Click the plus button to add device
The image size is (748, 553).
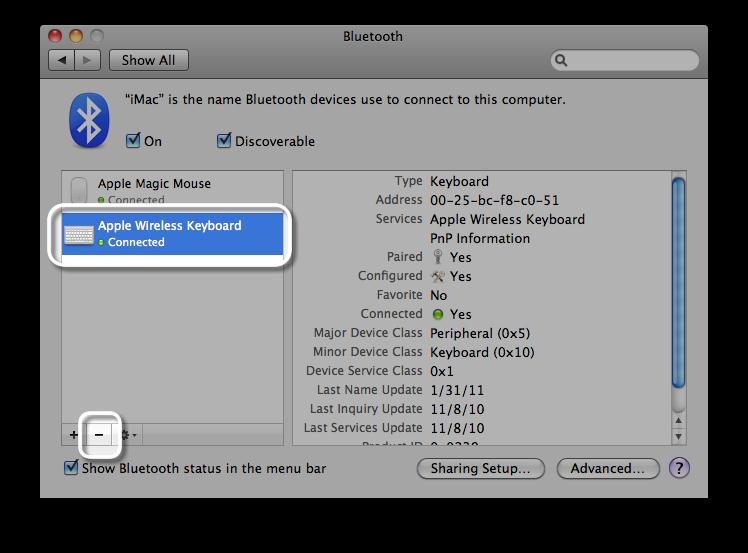pos(74,435)
